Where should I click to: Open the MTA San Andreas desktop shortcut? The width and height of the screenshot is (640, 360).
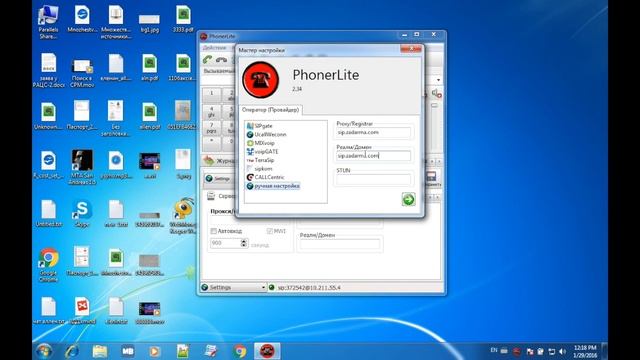(82, 167)
